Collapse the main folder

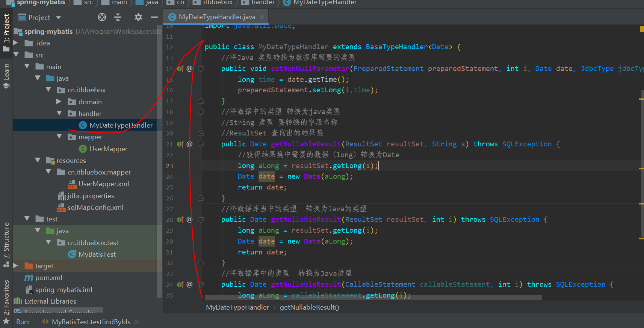pyautogui.click(x=27, y=66)
